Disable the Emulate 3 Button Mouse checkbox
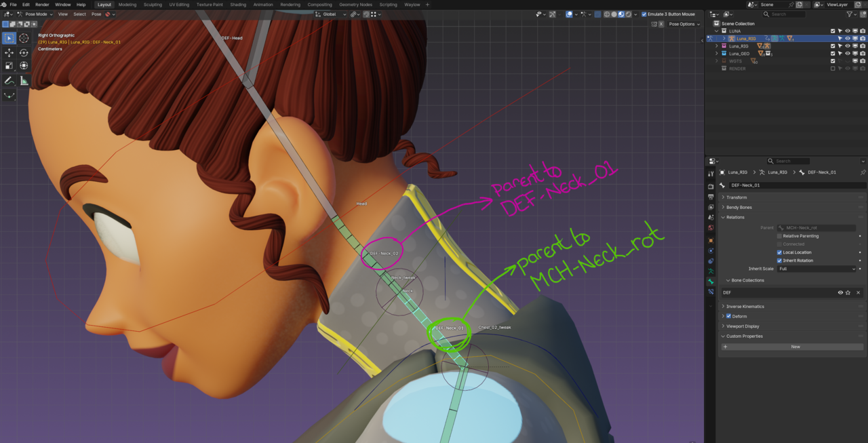The width and height of the screenshot is (868, 443). 644,14
